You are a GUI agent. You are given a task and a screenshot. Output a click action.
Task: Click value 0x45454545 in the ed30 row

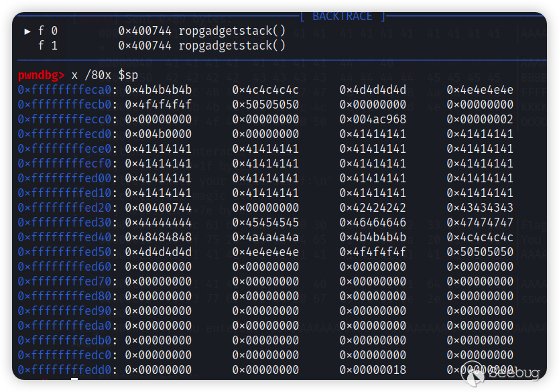point(265,222)
